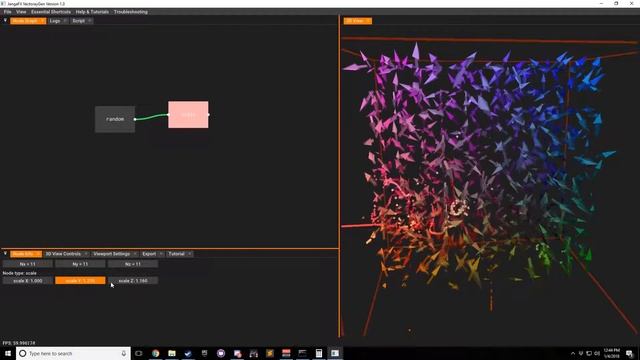
Task: Close the 3D View Controls tab
Action: click(x=86, y=254)
